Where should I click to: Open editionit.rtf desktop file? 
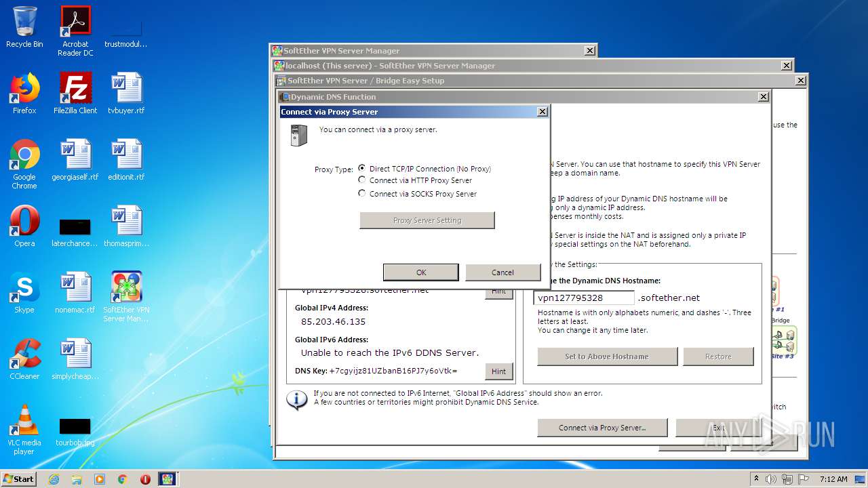click(x=126, y=160)
